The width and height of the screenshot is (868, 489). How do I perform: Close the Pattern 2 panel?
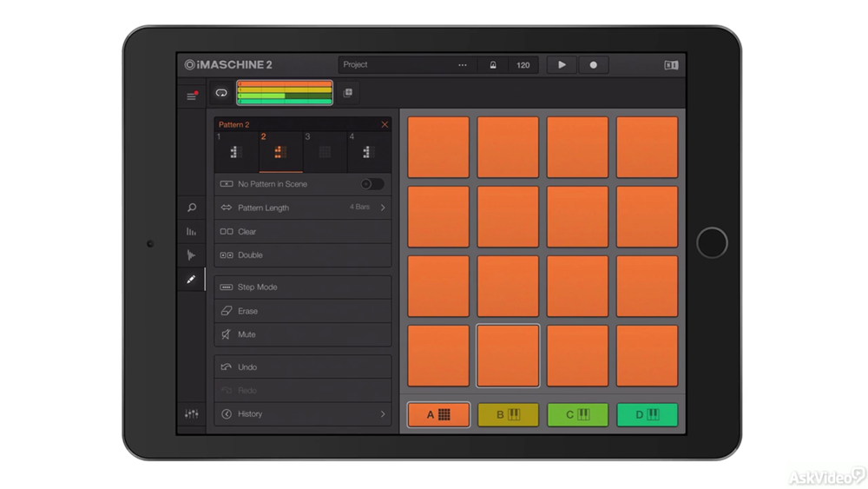point(385,124)
